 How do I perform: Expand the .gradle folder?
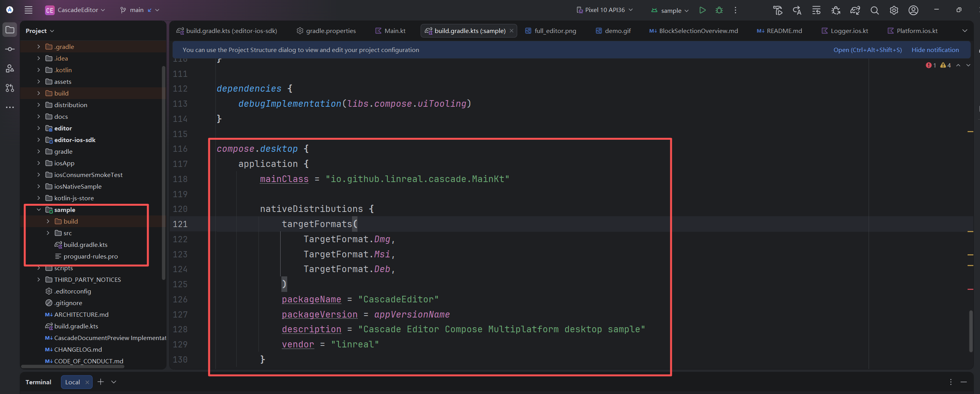pyautogui.click(x=38, y=47)
